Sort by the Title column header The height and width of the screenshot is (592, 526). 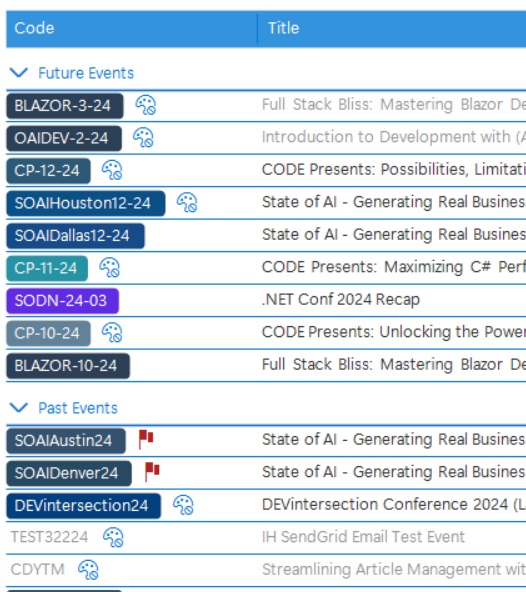click(x=392, y=29)
